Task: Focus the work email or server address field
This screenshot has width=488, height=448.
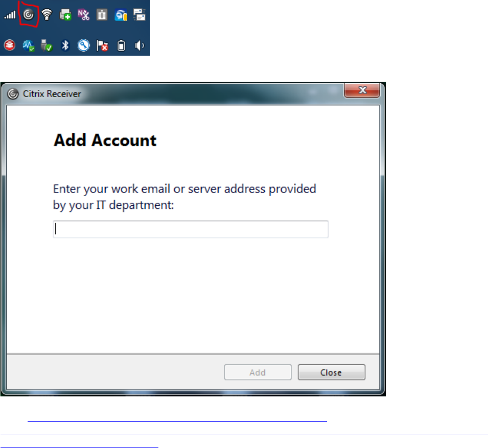Action: 191,229
